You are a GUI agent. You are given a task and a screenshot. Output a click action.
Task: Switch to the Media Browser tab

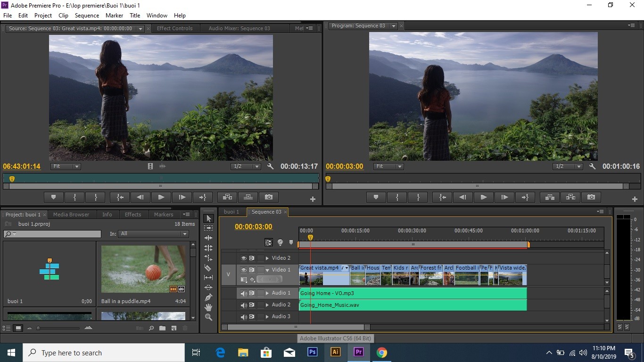point(71,214)
